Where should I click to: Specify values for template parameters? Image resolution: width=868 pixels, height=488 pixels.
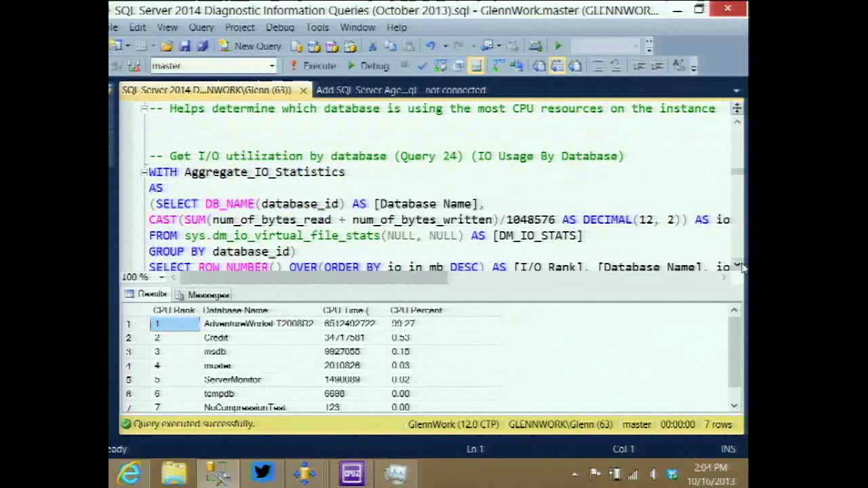679,66
